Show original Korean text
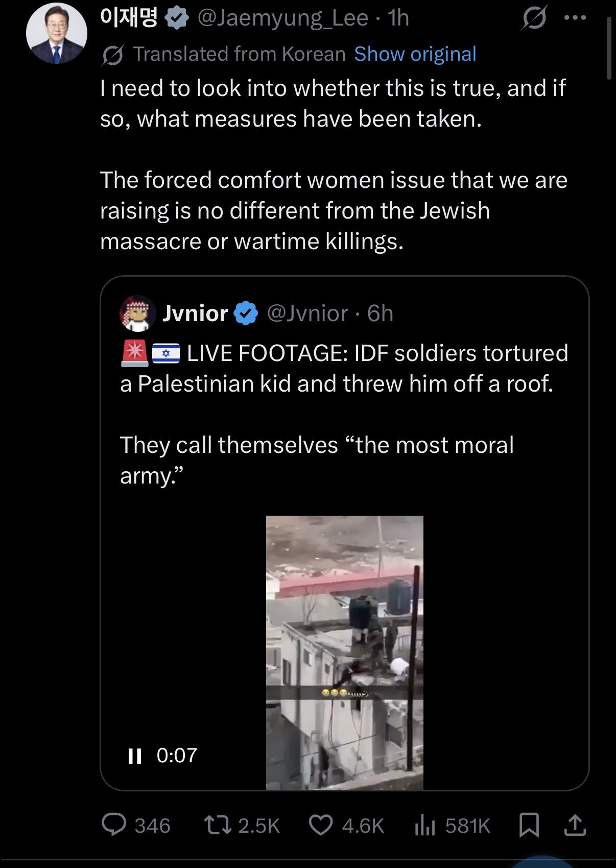This screenshot has height=868, width=616. tap(415, 54)
